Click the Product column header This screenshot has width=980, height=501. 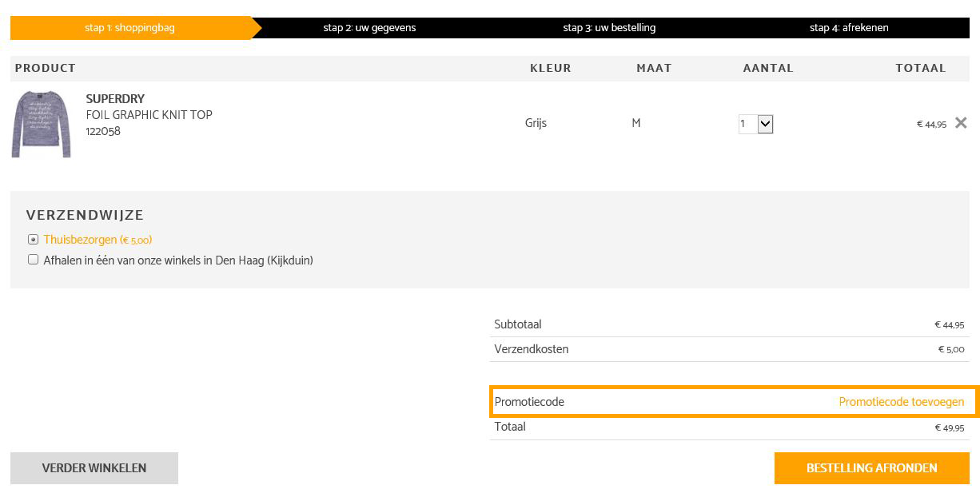(46, 69)
